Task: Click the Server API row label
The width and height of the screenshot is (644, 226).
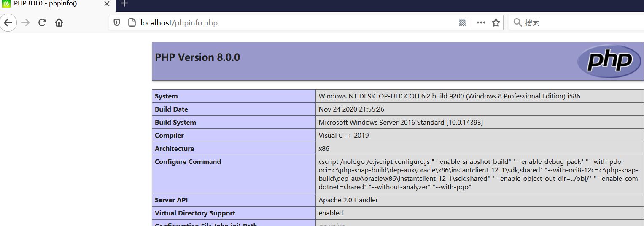Action: pyautogui.click(x=171, y=200)
